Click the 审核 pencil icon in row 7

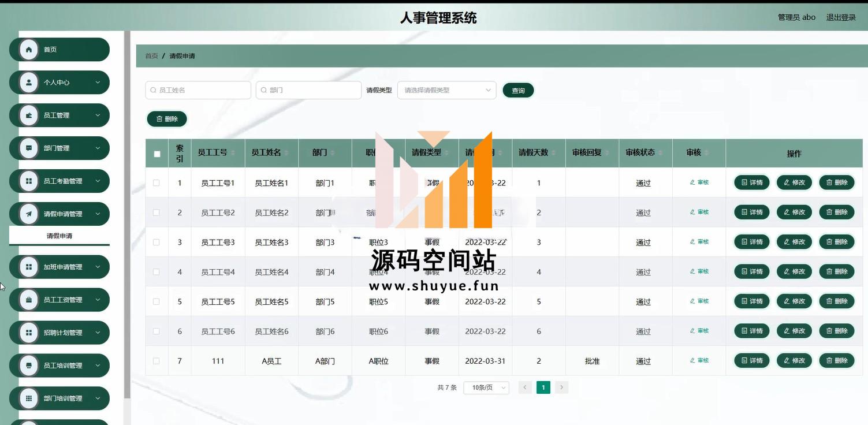point(692,360)
